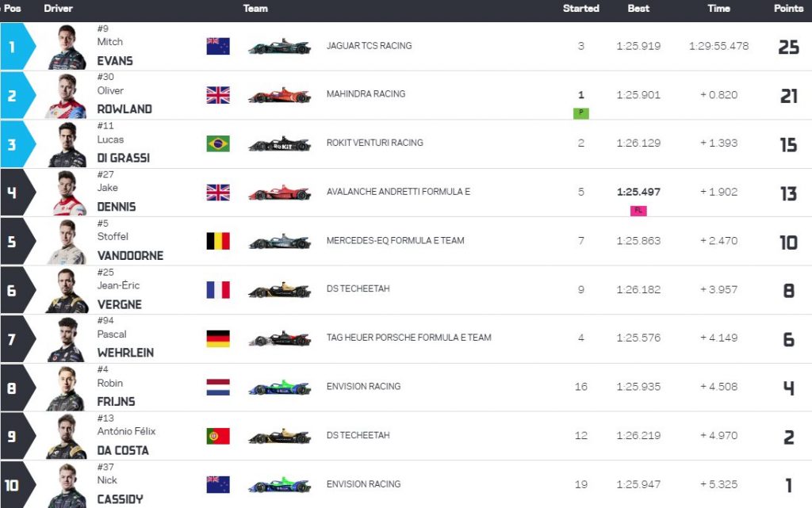
Task: Click the ROKIT VENTURI RACING team name
Action: coord(375,143)
